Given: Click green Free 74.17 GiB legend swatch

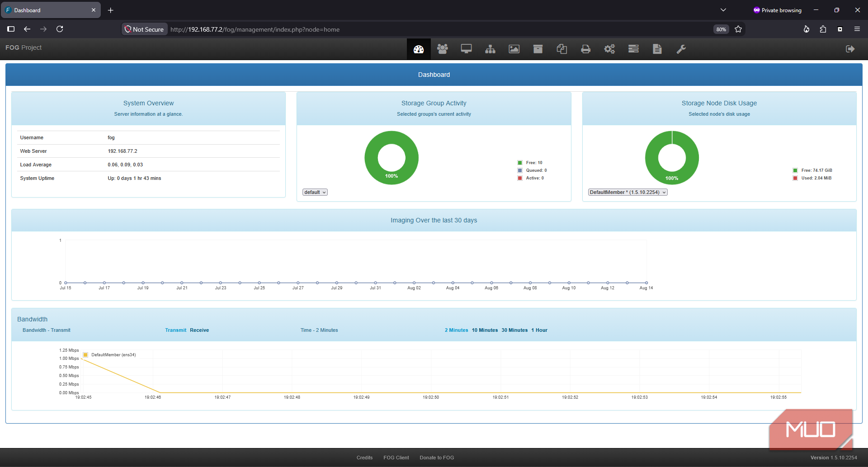Looking at the screenshot, I should coord(795,170).
